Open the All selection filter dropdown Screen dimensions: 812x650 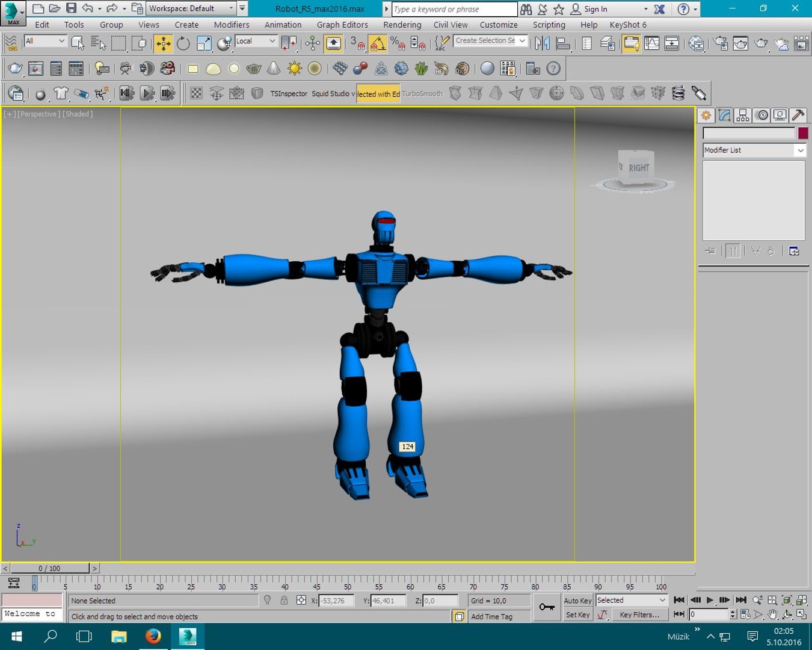pyautogui.click(x=45, y=41)
